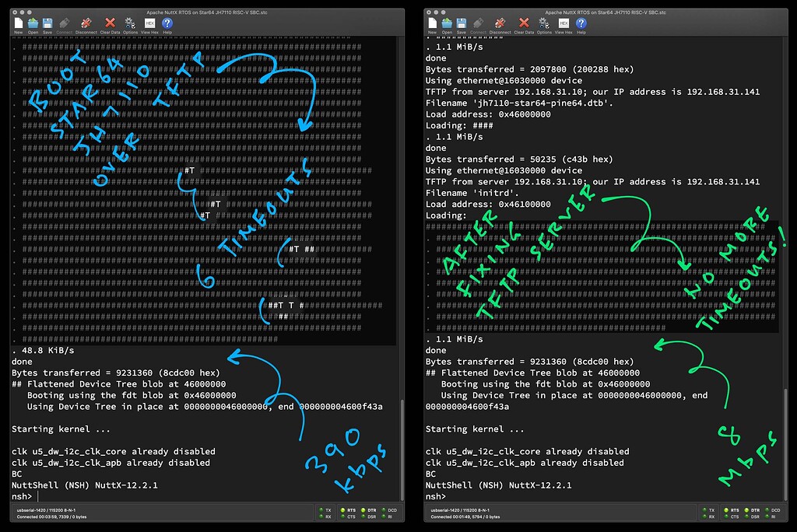Screen dimensions: 797x532
Task: Toggle the RTS indicator in left window
Action: [341, 510]
